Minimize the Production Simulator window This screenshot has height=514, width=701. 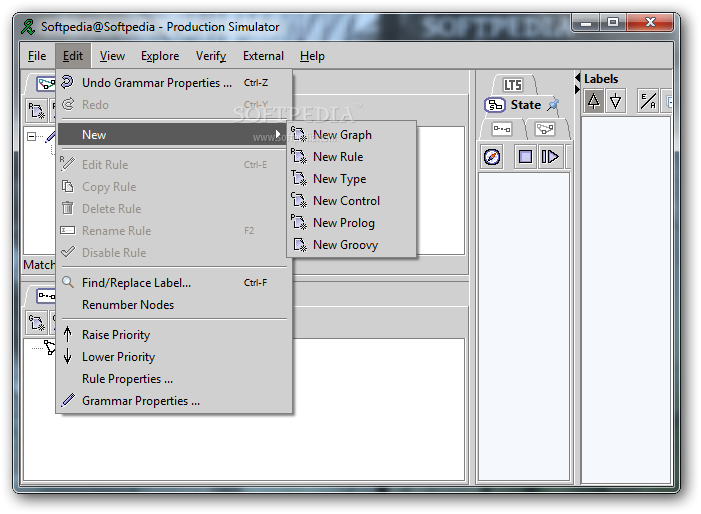587,22
